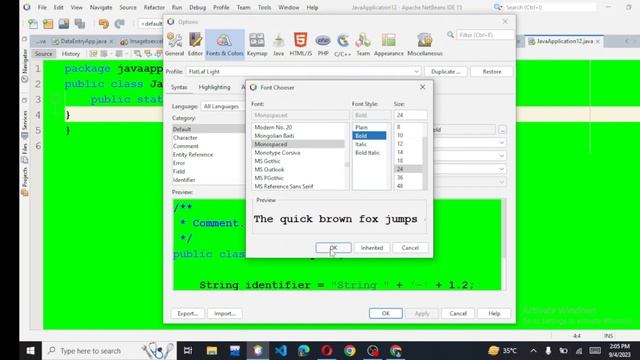Click the Open Project toolbar icon

click(x=64, y=24)
